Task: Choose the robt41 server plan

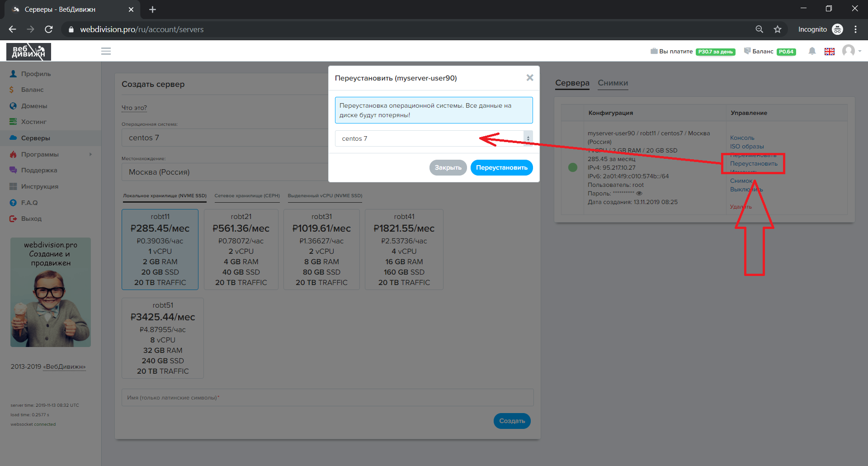Action: coord(404,249)
